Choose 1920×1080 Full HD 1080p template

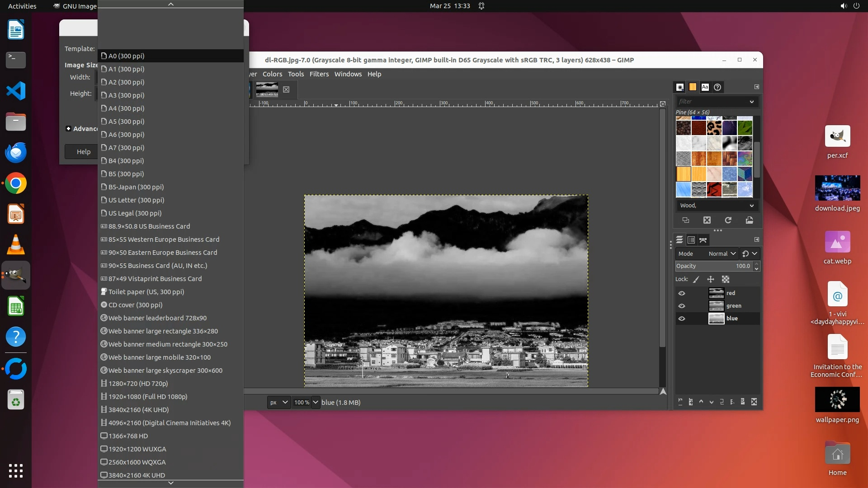pos(147,397)
